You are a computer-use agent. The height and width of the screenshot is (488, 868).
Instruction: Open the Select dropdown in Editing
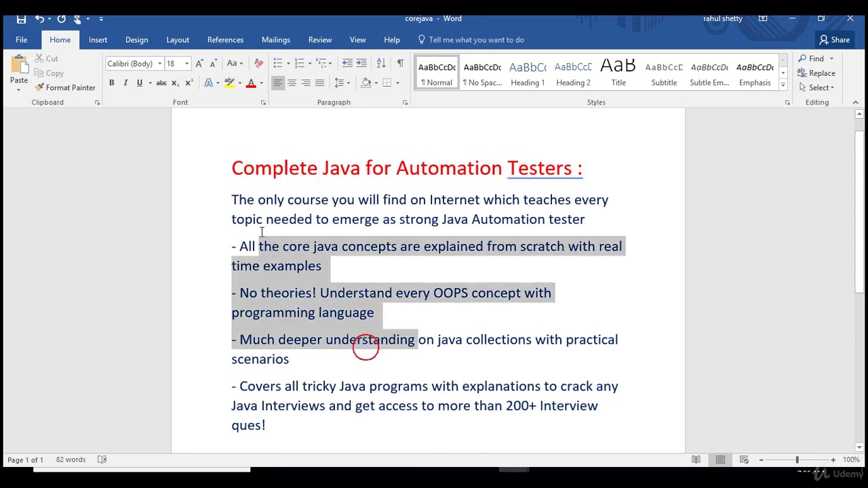816,87
